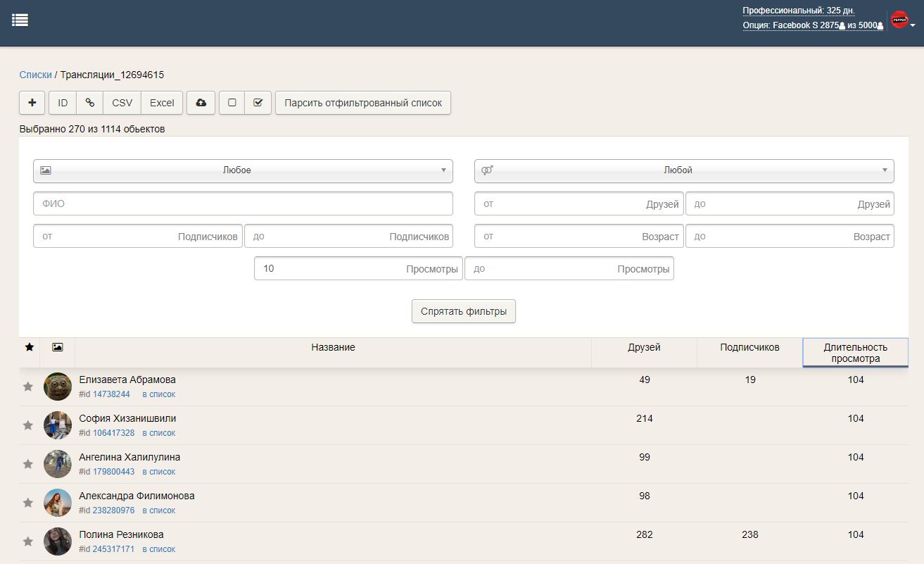Click the ФИО name input field
Viewport: 924px width, 564px height.
click(243, 203)
